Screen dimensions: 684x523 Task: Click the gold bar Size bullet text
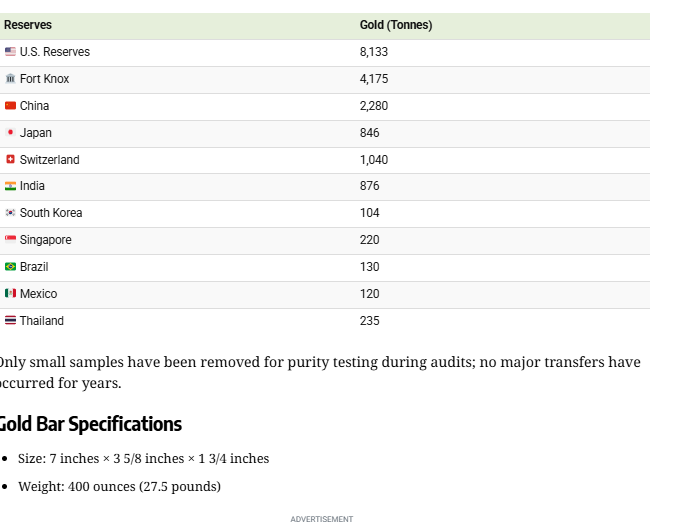pyautogui.click(x=143, y=459)
